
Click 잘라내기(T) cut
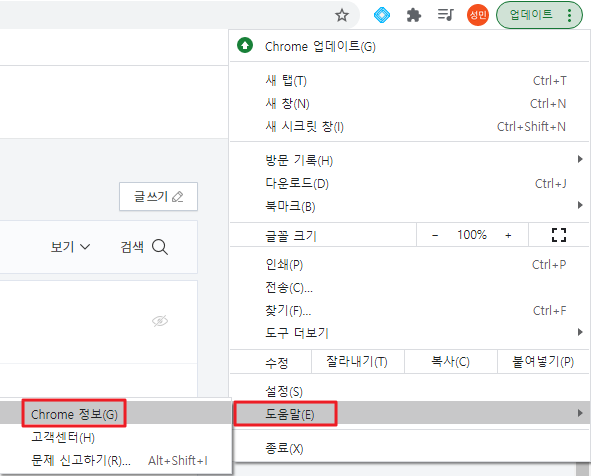357,362
